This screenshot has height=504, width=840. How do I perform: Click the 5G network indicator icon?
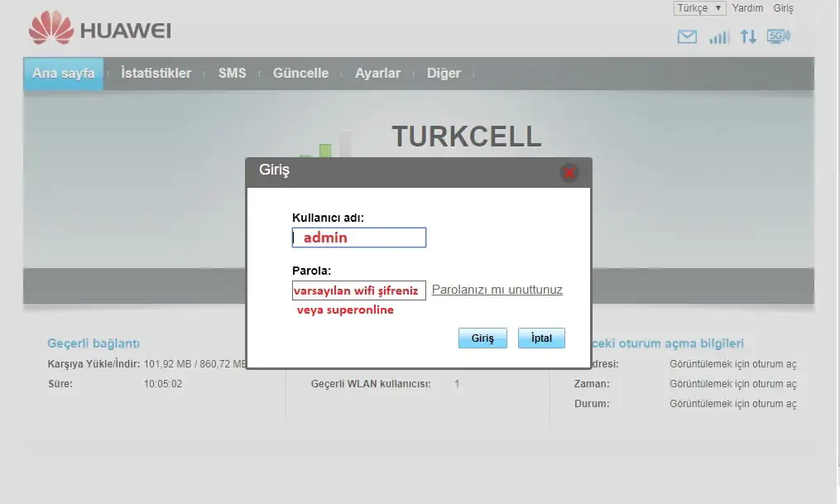point(776,36)
